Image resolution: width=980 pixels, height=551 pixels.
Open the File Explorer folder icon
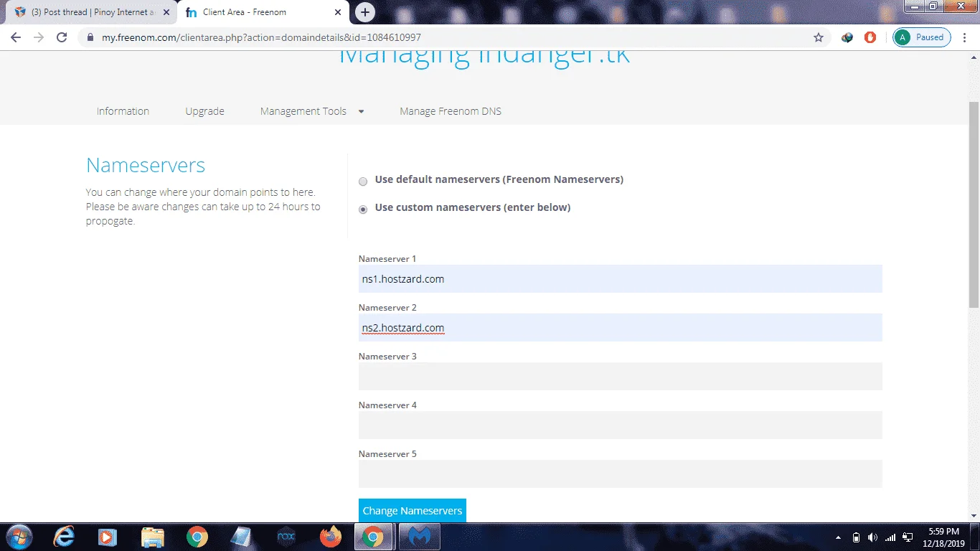click(152, 537)
